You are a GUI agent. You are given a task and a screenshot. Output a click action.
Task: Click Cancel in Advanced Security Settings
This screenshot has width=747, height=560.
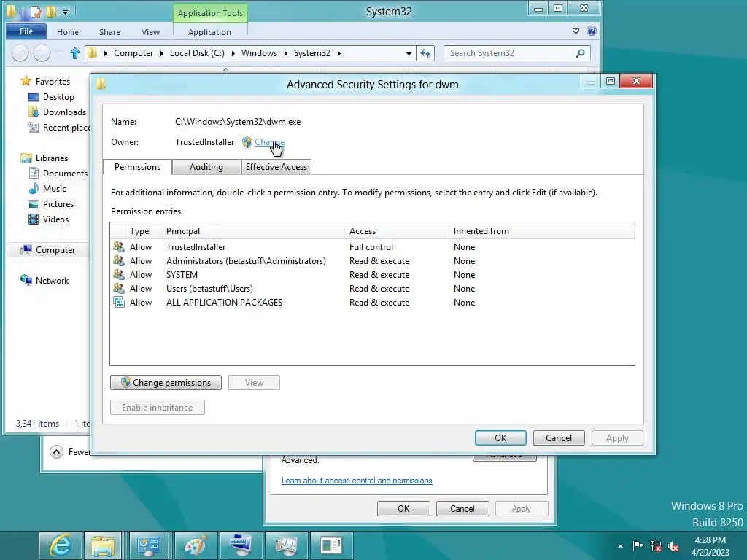pyautogui.click(x=558, y=437)
